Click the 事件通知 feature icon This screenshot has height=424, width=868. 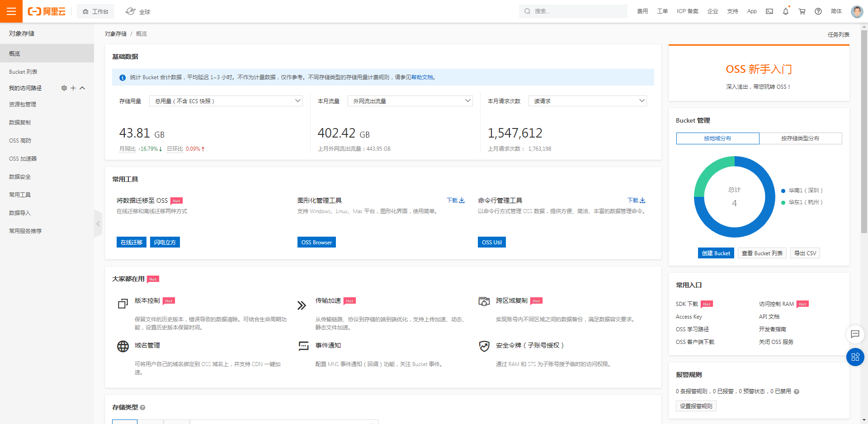tap(303, 346)
